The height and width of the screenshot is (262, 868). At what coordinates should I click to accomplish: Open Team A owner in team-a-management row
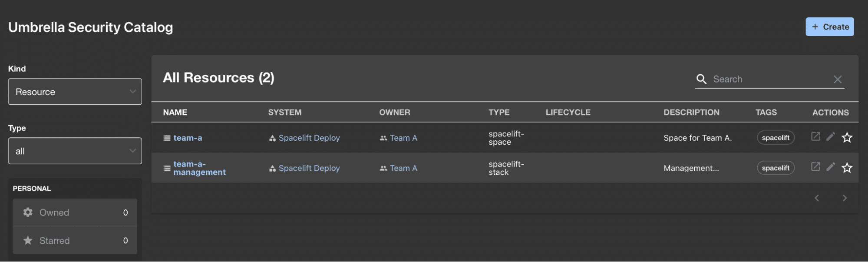(x=403, y=168)
